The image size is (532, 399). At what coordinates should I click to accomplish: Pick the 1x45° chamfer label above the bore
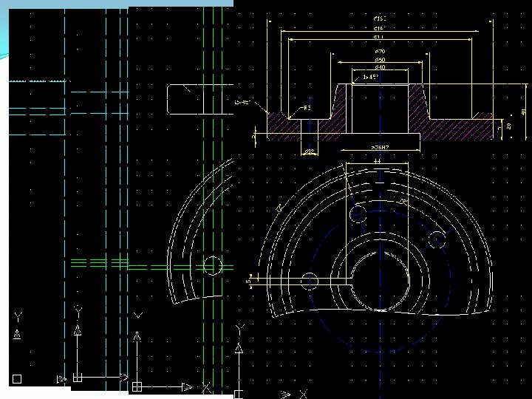(x=370, y=77)
